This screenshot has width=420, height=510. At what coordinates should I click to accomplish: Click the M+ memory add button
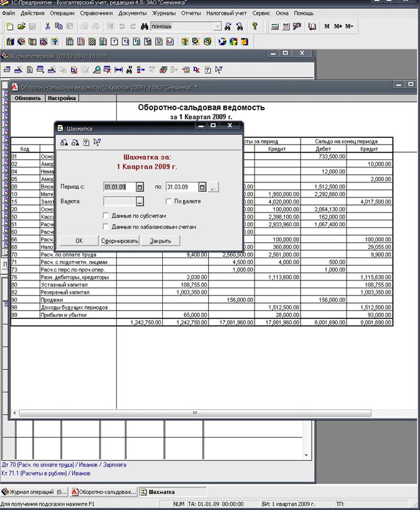(338, 26)
